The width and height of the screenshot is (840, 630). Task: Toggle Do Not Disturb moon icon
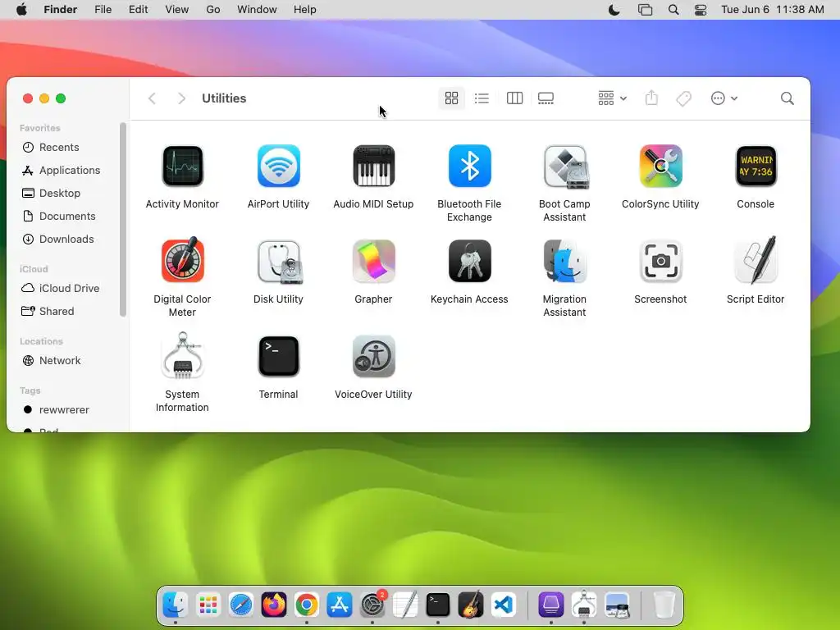614,10
